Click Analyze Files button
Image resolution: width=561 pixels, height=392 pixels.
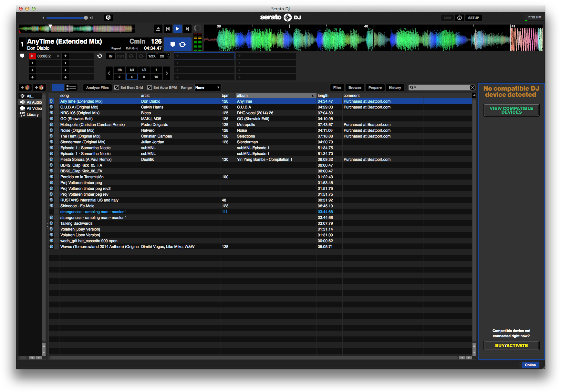click(x=98, y=88)
